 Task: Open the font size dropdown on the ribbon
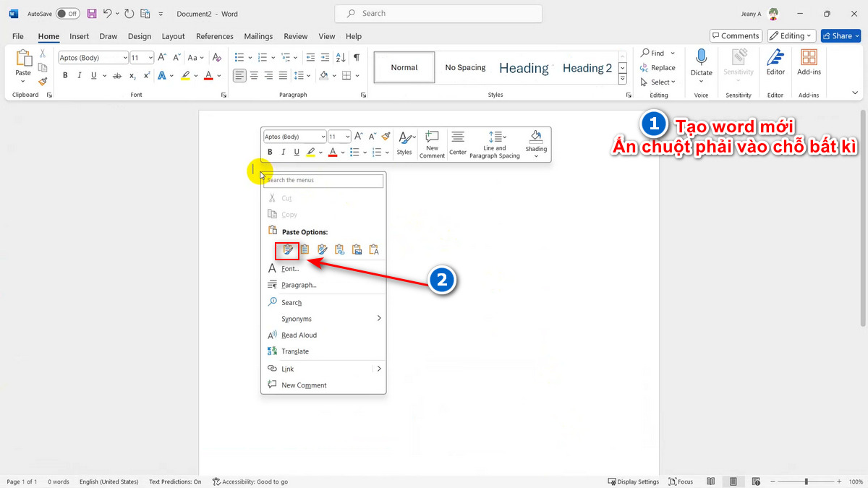pyautogui.click(x=150, y=57)
